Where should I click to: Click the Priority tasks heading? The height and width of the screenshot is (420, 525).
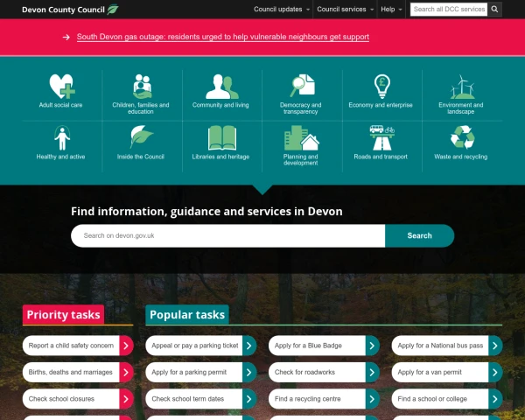coord(63,315)
